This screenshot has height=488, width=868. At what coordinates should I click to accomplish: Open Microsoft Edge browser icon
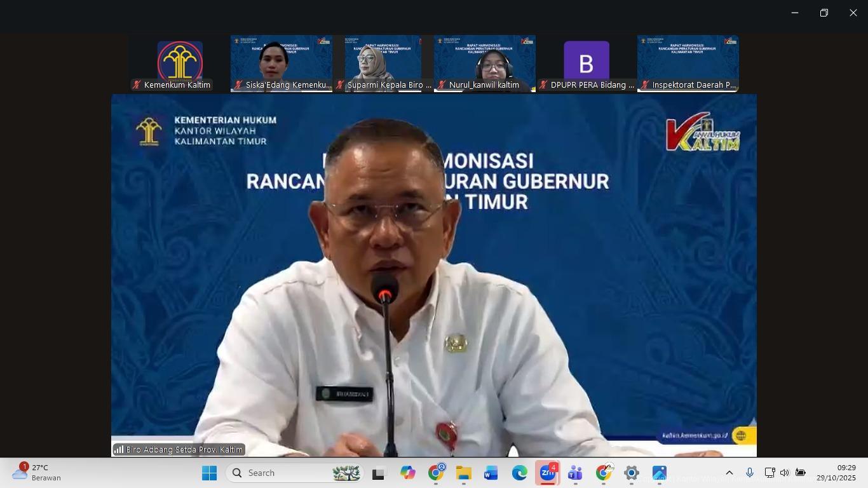(x=519, y=473)
